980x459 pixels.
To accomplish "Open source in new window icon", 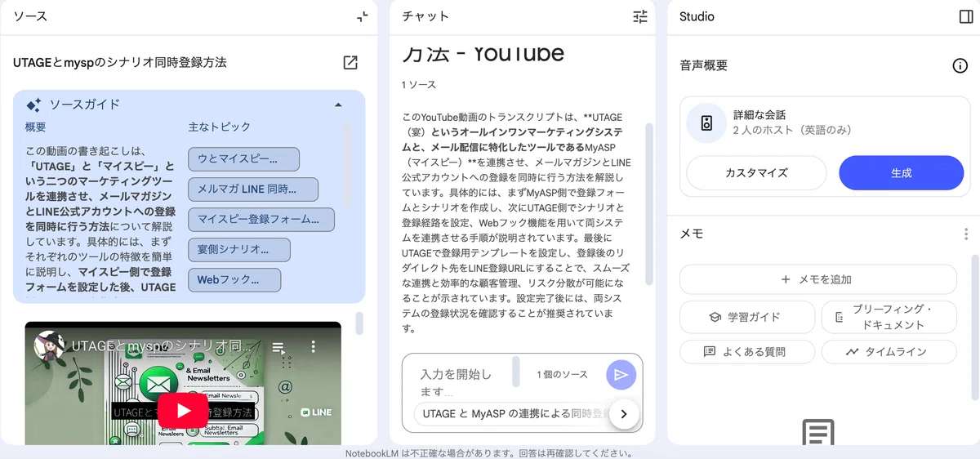I will coord(350,62).
